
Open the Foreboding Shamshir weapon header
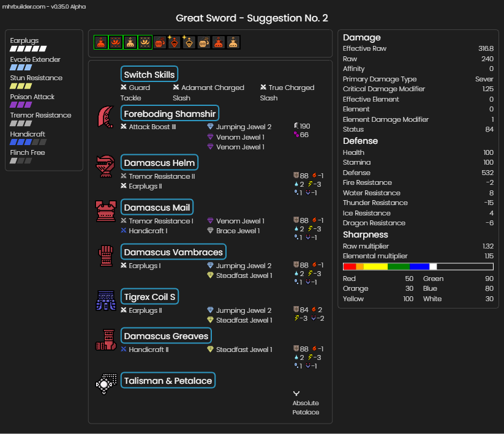tap(170, 113)
